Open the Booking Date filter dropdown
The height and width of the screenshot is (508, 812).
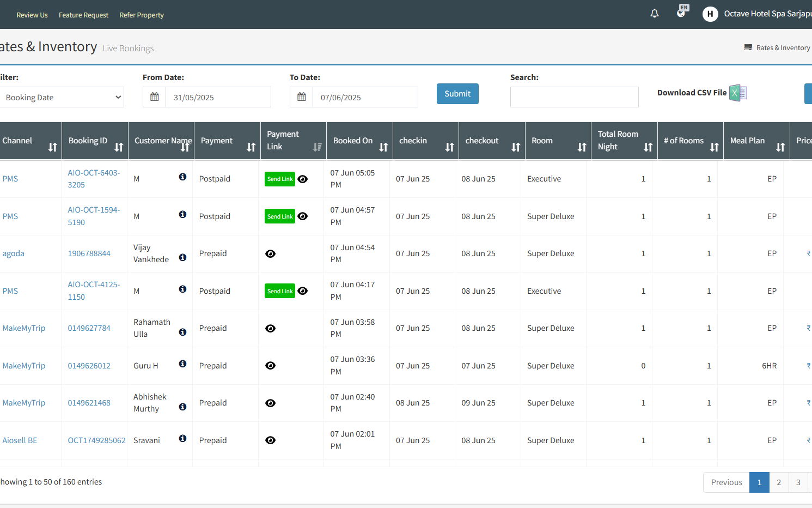[62, 98]
